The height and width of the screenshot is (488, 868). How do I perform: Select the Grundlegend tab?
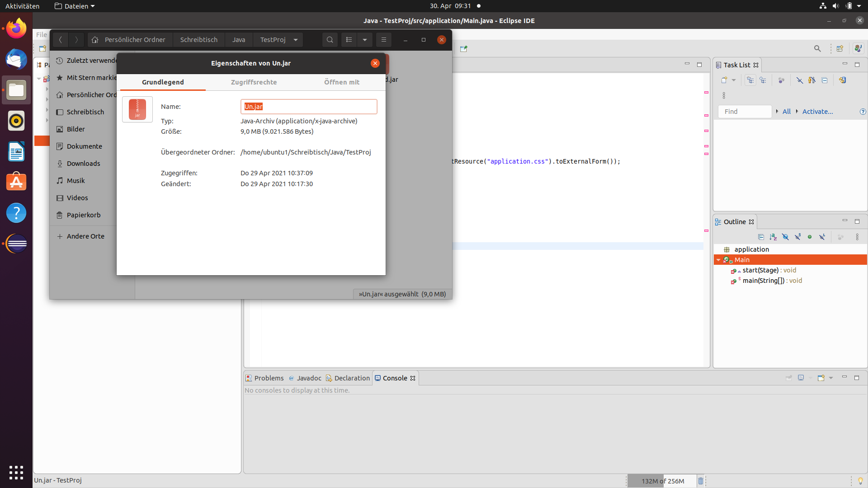click(163, 82)
